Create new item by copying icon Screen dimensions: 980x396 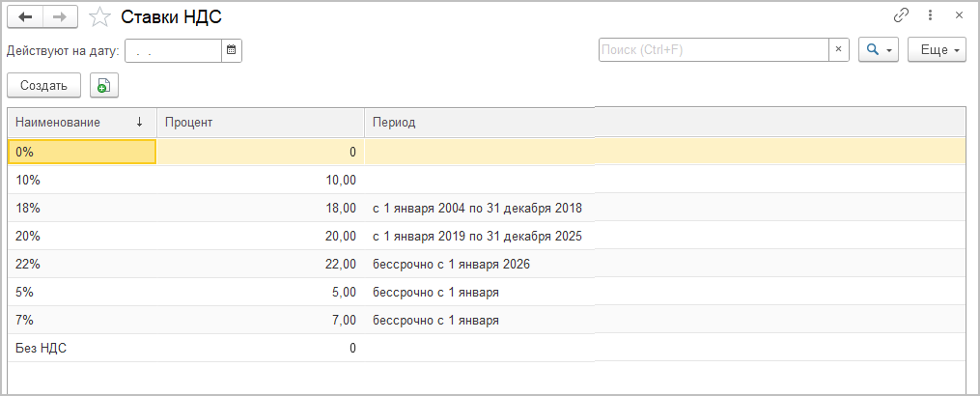click(103, 86)
